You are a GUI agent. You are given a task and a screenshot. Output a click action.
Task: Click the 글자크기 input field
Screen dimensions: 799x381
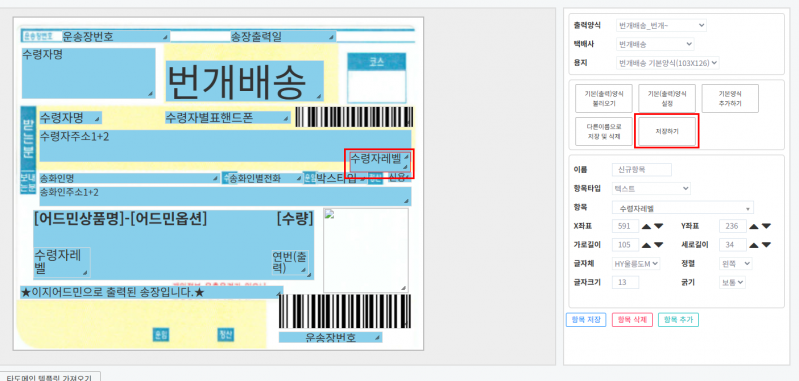tap(625, 282)
